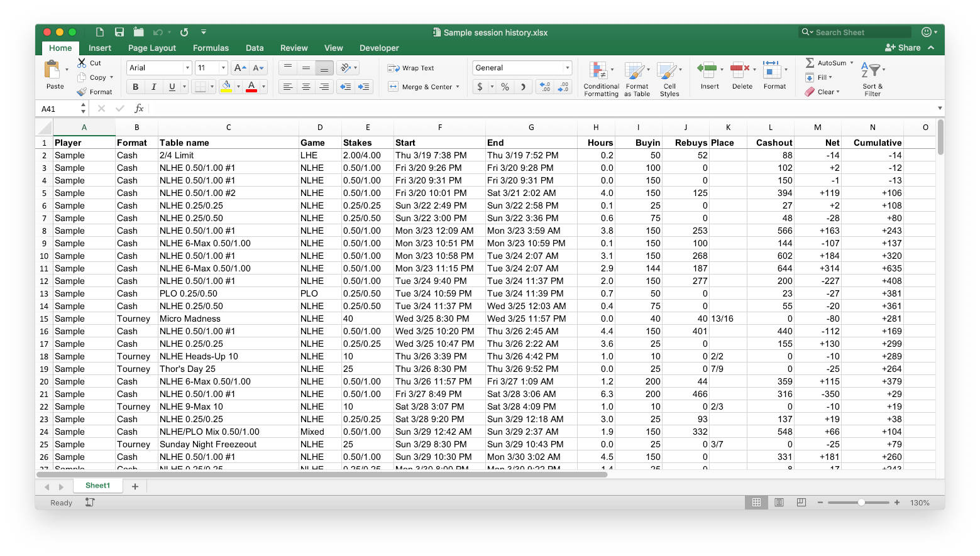This screenshot has width=980, height=556.
Task: Toggle underline formatting
Action: click(170, 87)
